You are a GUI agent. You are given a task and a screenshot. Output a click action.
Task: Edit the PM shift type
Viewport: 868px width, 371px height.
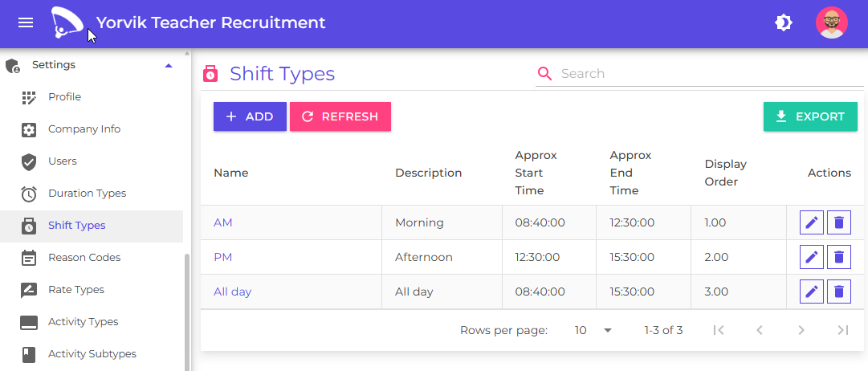click(x=812, y=257)
